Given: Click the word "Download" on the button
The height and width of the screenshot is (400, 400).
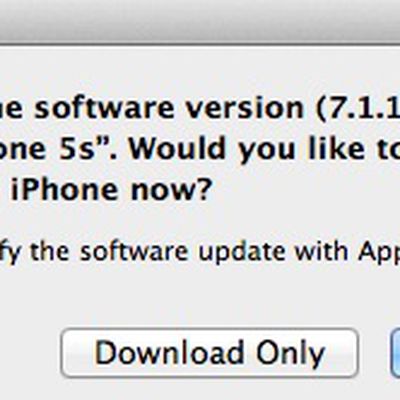Looking at the screenshot, I should [x=169, y=352].
